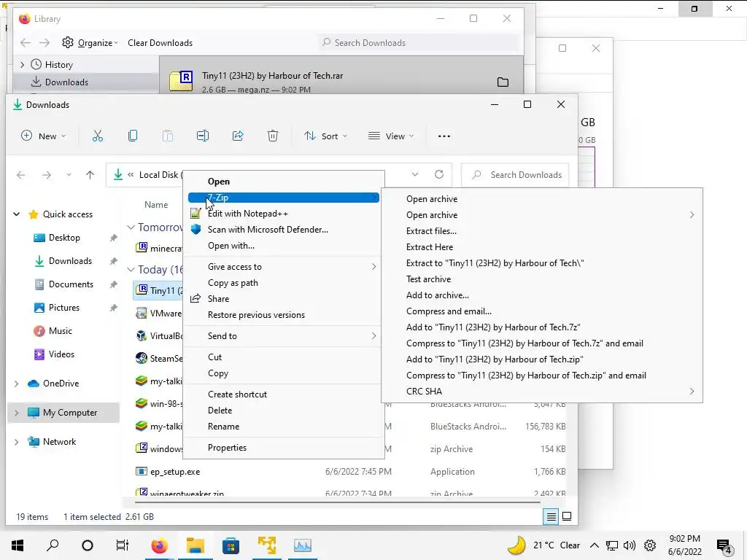Click the Rename icon in Downloads toolbar
The height and width of the screenshot is (560, 747).
[x=203, y=136]
